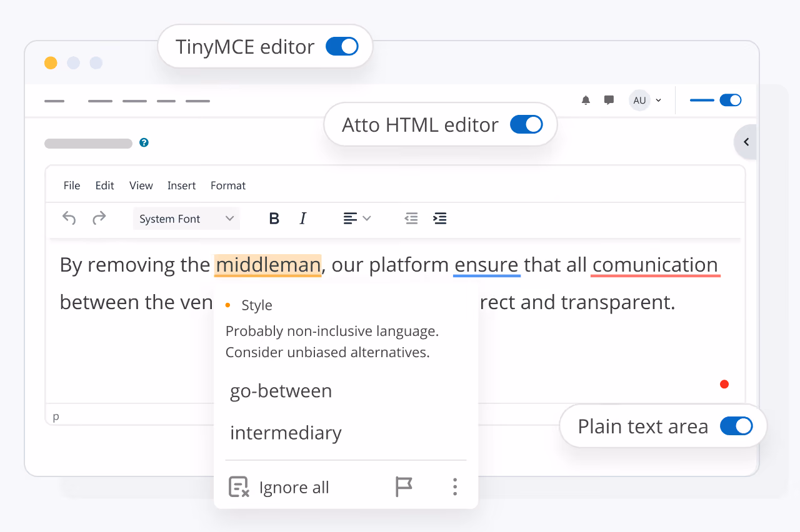Open the System Font dropdown
Screen dimensions: 800x532
186,219
